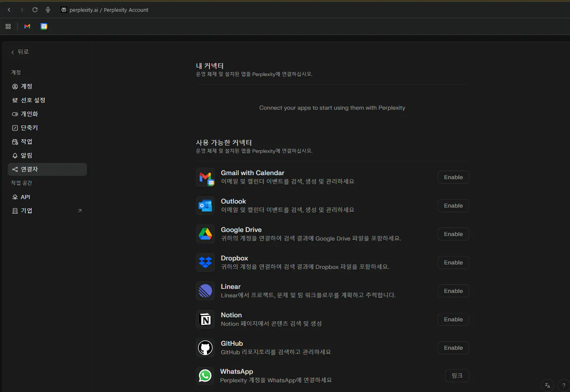The width and height of the screenshot is (570, 392).
Task: Go back using the 뒤로 link
Action: click(20, 52)
